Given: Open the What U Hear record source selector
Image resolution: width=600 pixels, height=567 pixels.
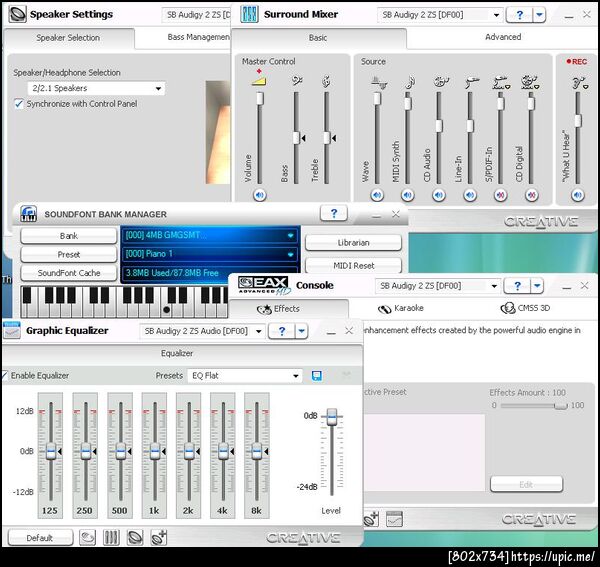Looking at the screenshot, I should point(585,87).
